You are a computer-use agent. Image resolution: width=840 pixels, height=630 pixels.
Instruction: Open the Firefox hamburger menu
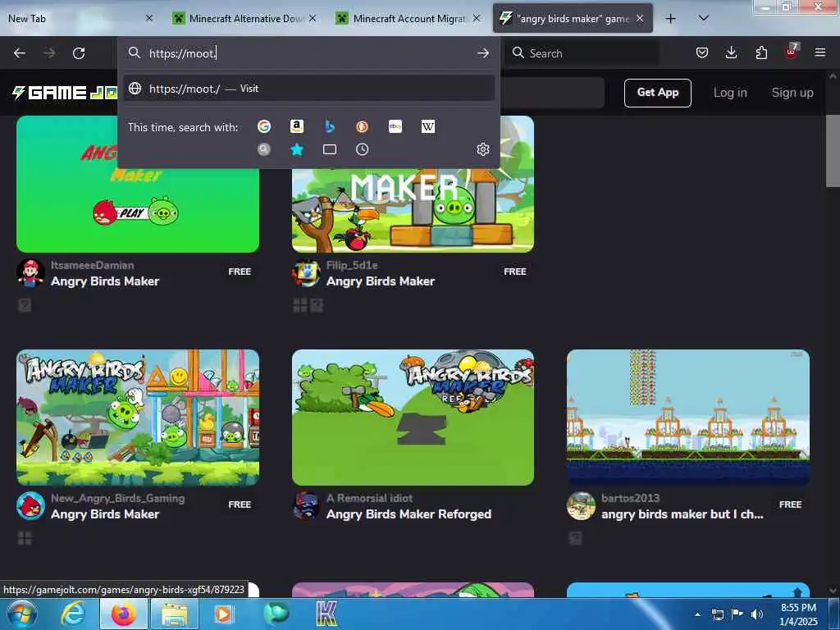(819, 52)
